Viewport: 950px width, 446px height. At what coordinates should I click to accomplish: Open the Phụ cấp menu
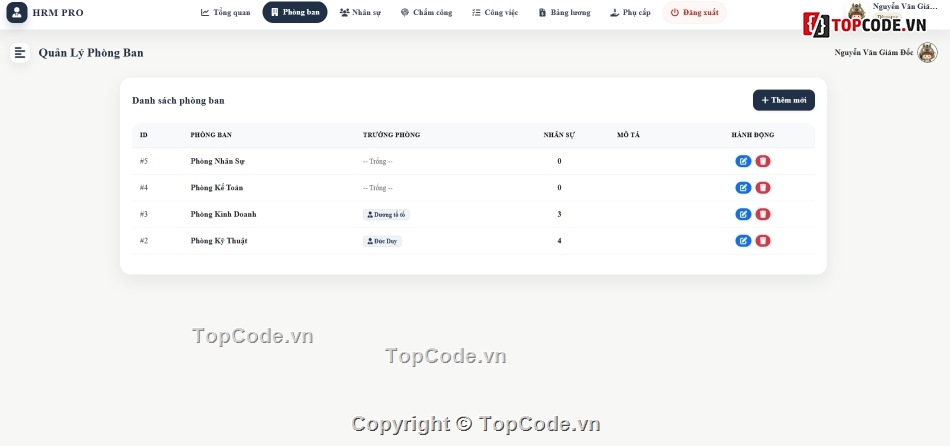point(630,12)
